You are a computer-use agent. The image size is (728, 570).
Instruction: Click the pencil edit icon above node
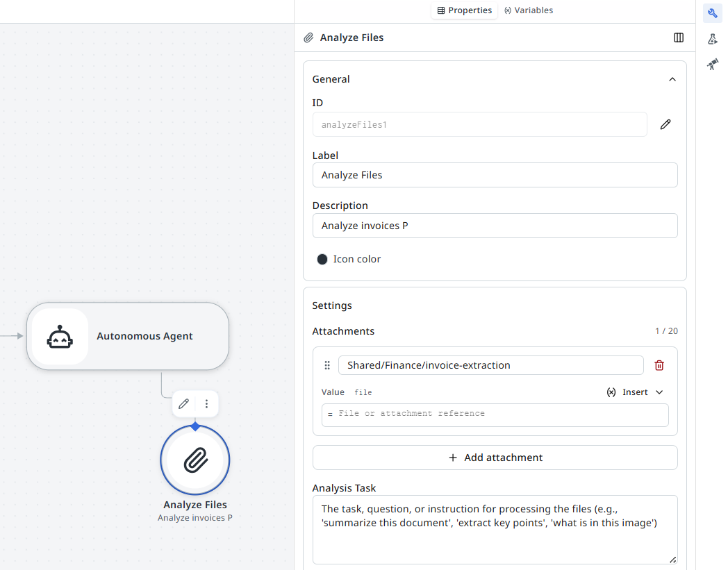(x=184, y=403)
